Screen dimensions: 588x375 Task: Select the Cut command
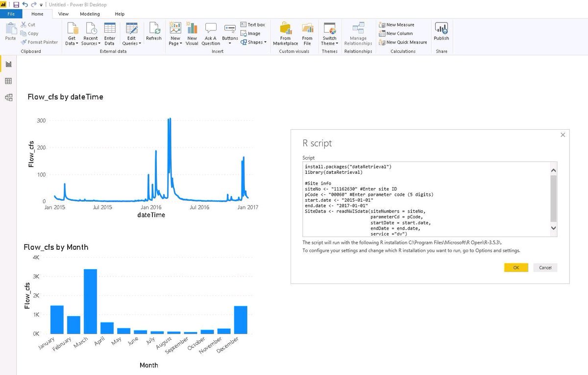coord(28,24)
